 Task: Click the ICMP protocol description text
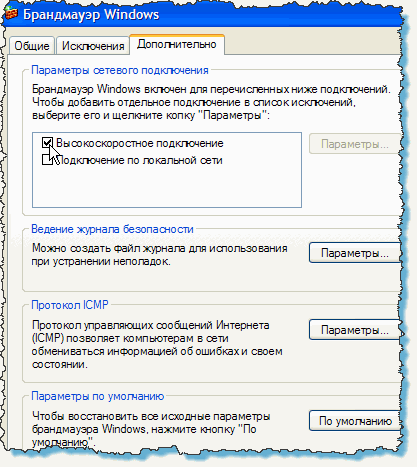(157, 345)
